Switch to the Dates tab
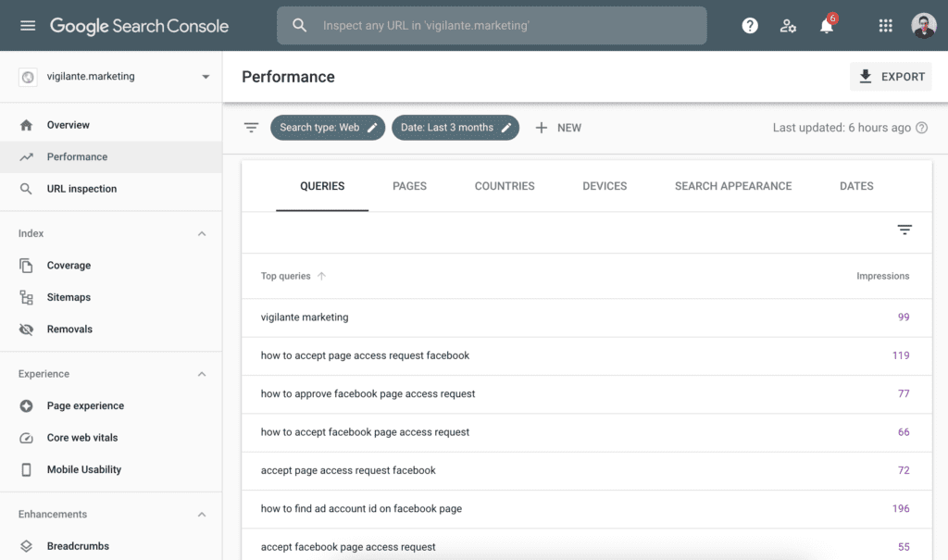 click(856, 186)
